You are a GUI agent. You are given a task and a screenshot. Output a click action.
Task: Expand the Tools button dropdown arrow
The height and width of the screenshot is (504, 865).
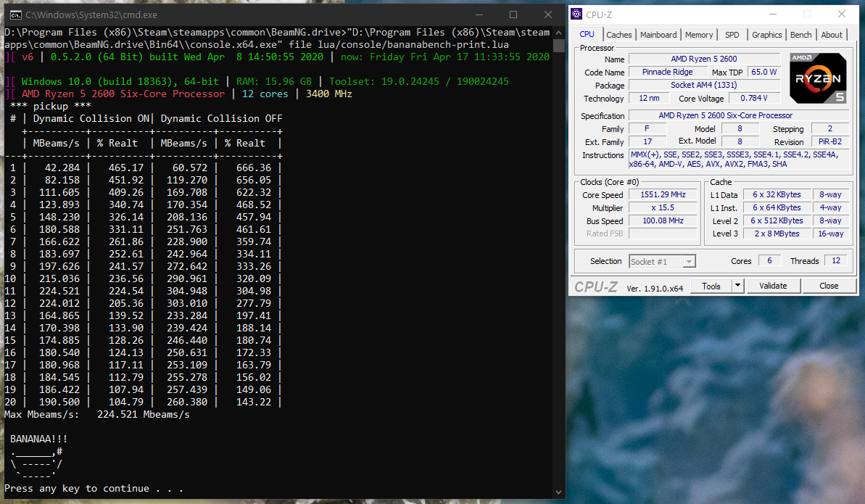click(738, 286)
